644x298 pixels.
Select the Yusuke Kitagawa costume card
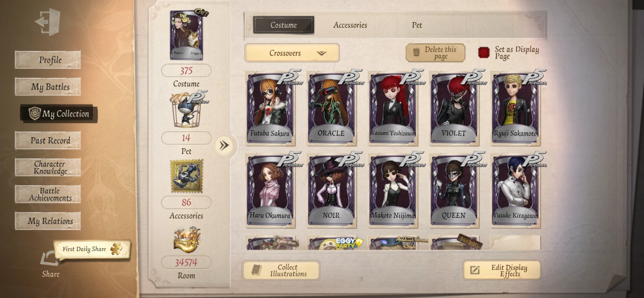[x=516, y=190]
